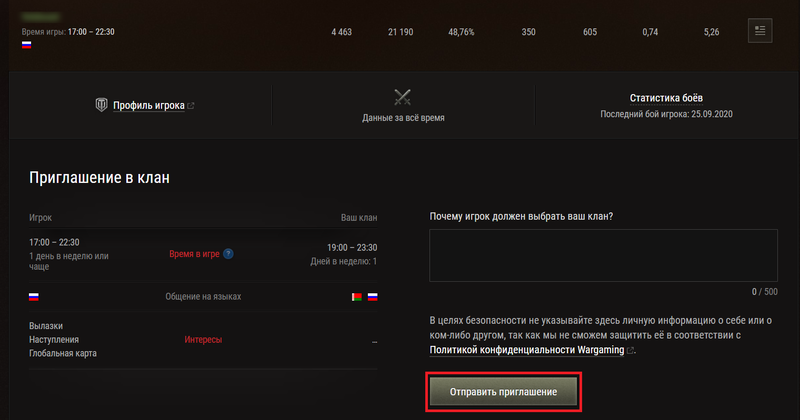This screenshot has height=420, width=800.
Task: Click the 0 / 500 character counter
Action: (x=764, y=291)
